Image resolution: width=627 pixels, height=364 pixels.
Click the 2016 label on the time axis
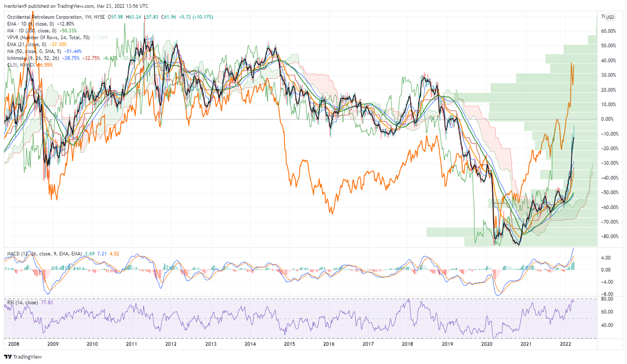329,344
